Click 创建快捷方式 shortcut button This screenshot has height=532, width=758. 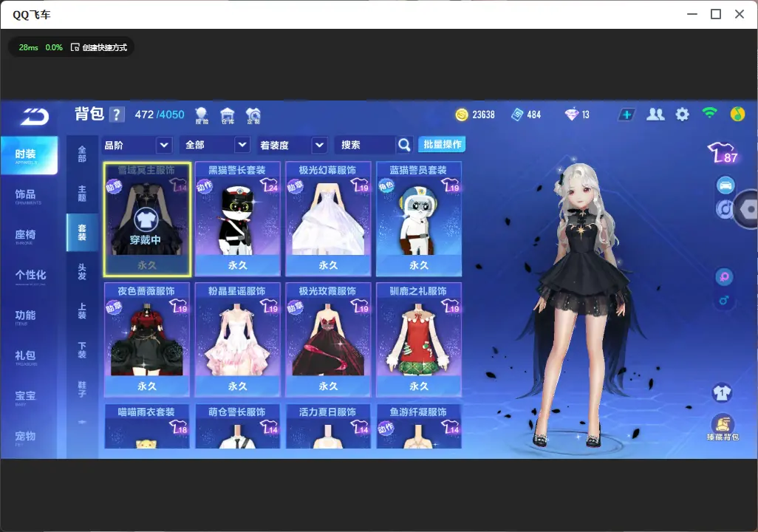(x=99, y=47)
